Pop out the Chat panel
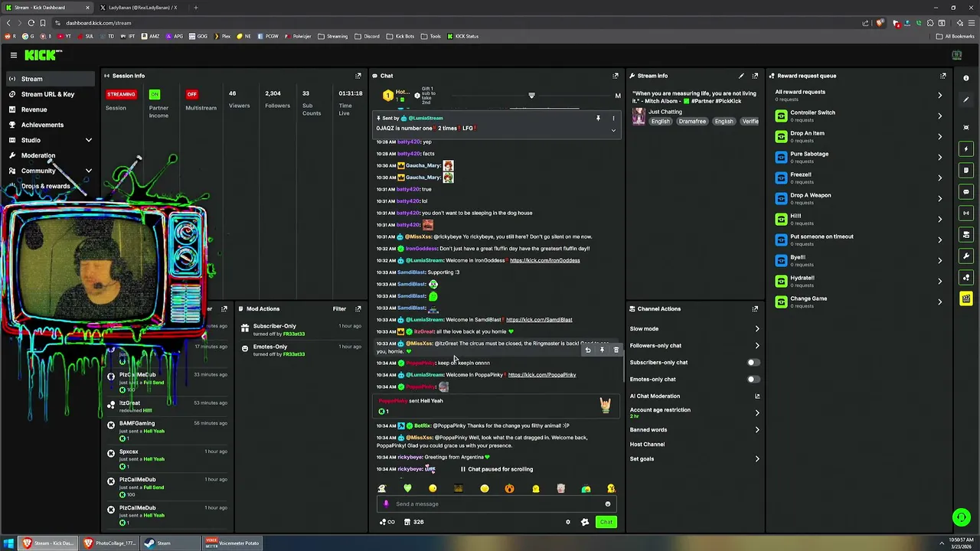Image resolution: width=980 pixels, height=551 pixels. tap(615, 76)
